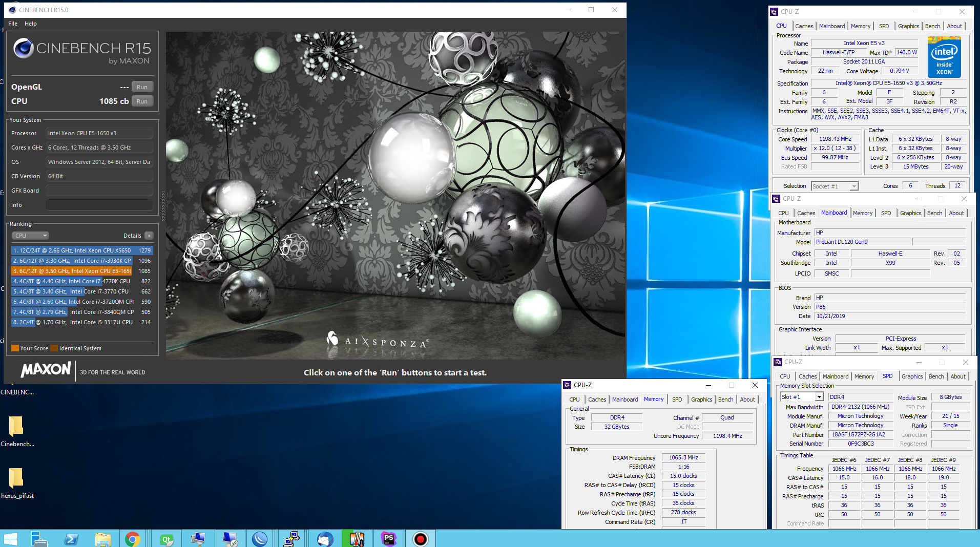Screen dimensions: 980x547
Task: Launch Server Manager from the taskbar
Action: [x=39, y=538]
